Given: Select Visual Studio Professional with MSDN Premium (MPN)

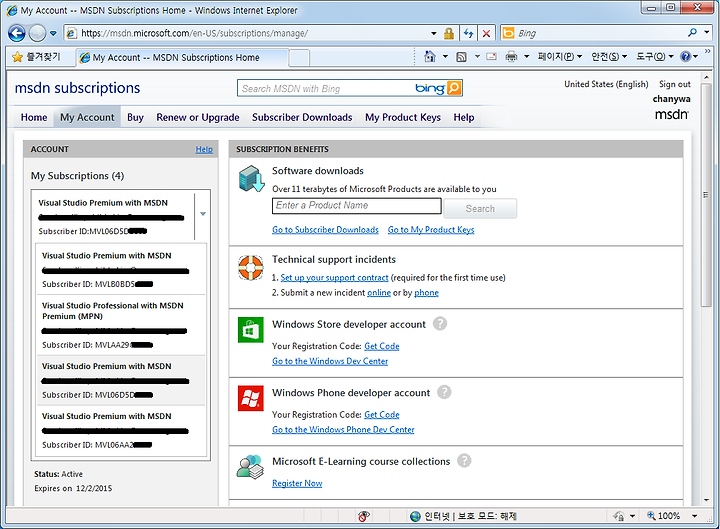Looking at the screenshot, I should click(121, 325).
